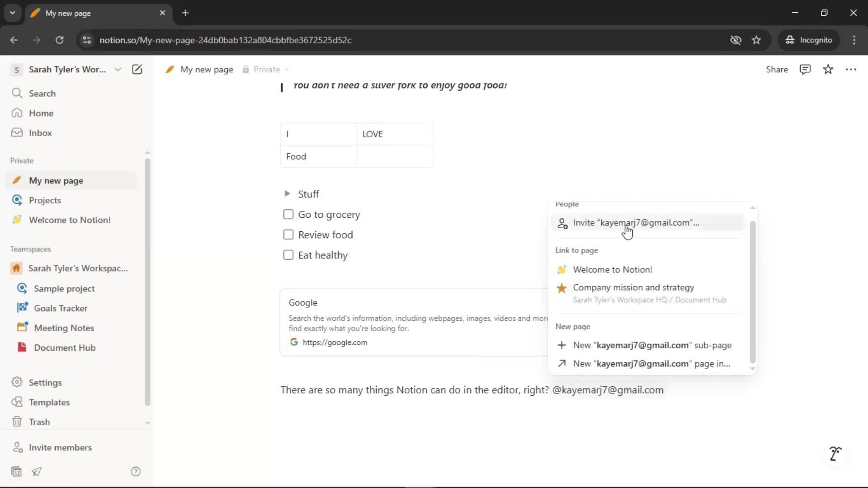Click the @kayemarj7@gmail.com mention text
Image resolution: width=868 pixels, height=488 pixels.
coord(608,390)
